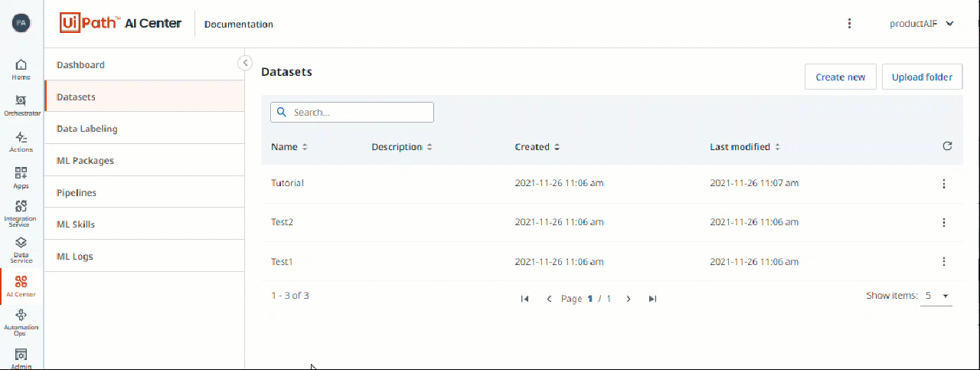Open actions menu for Tutorial dataset
Image resolution: width=980 pixels, height=370 pixels.
(x=943, y=184)
